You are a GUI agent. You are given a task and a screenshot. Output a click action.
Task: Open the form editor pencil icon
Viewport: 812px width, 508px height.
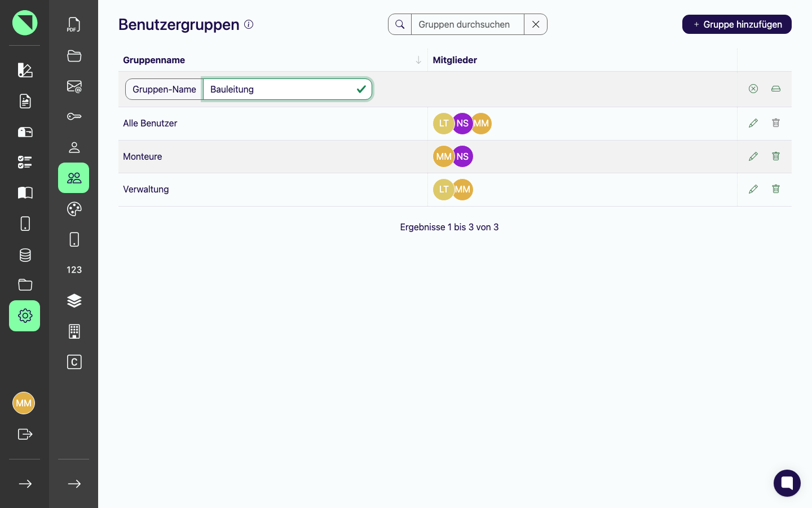(x=25, y=70)
